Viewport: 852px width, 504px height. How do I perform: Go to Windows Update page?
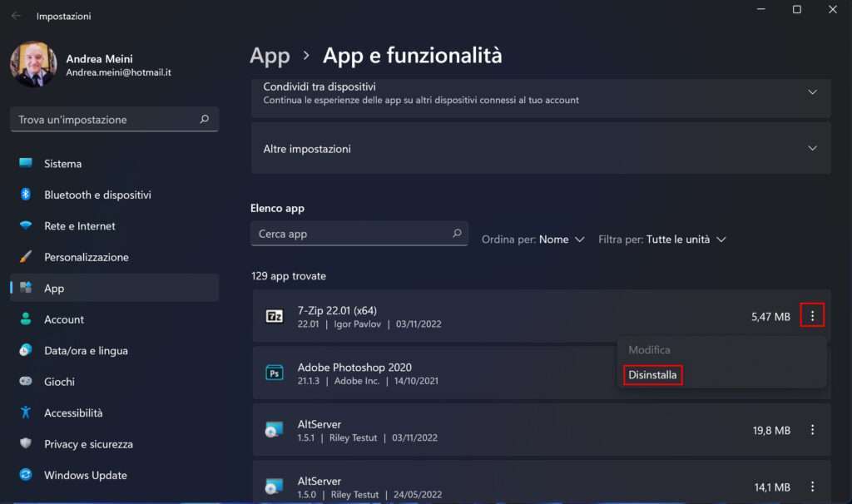115,475
